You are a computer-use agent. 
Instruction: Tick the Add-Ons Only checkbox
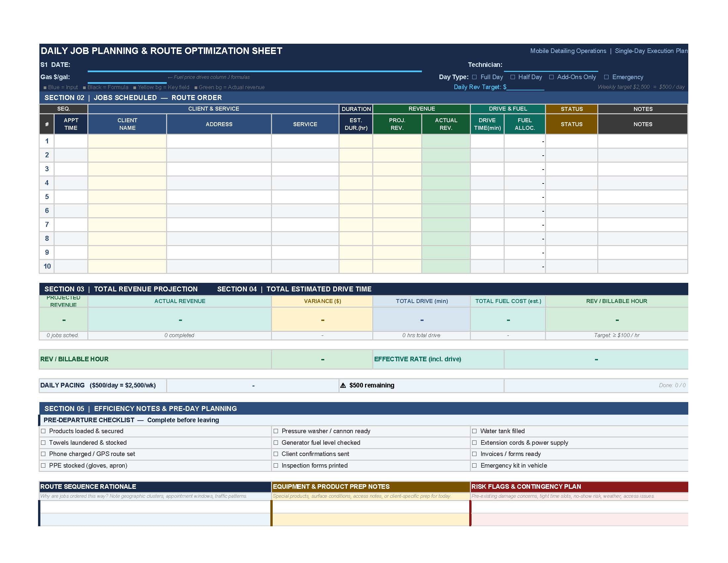click(x=551, y=77)
